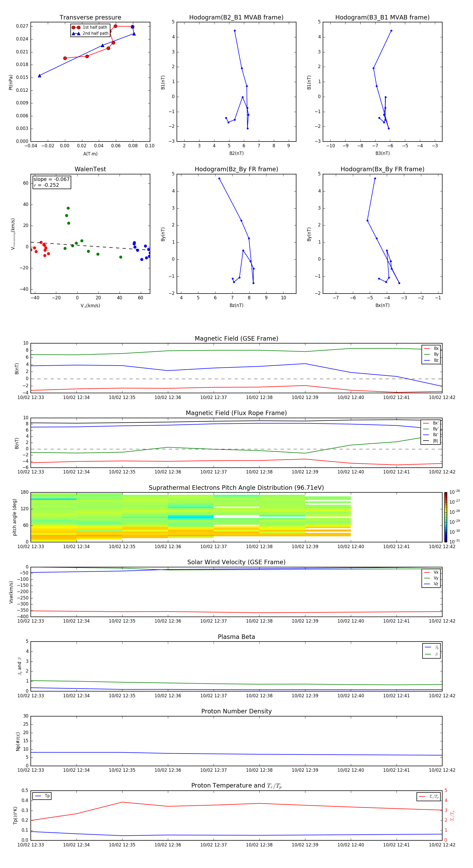The image size is (473, 868).
Task: Click 'Magnetic Field (Flux Rope Frame)' title
Action: pyautogui.click(x=236, y=413)
